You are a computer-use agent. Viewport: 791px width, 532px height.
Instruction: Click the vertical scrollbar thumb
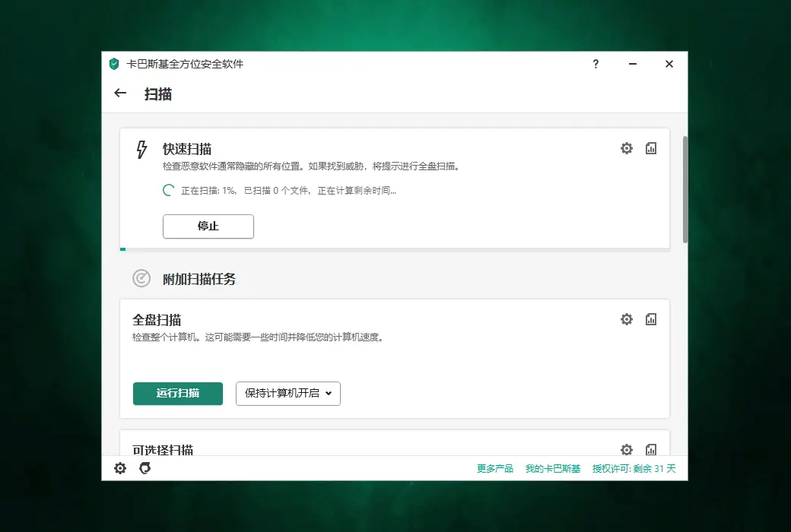(685, 189)
